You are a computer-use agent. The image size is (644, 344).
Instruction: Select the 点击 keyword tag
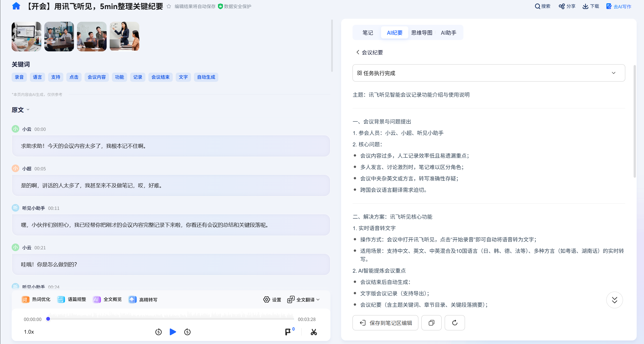click(x=74, y=77)
